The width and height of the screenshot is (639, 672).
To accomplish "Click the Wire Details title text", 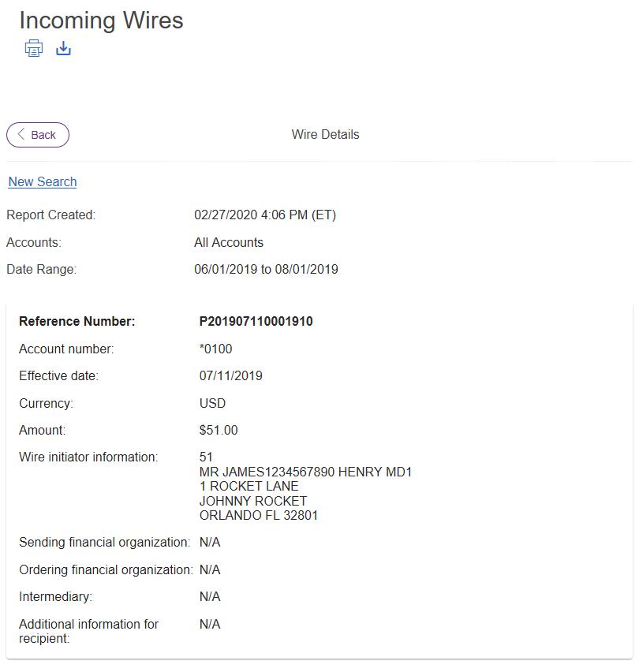I will click(325, 135).
